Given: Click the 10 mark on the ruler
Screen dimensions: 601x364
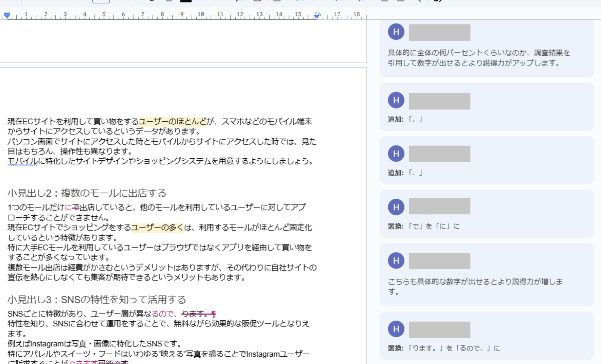Looking at the screenshot, I should coord(201,14).
